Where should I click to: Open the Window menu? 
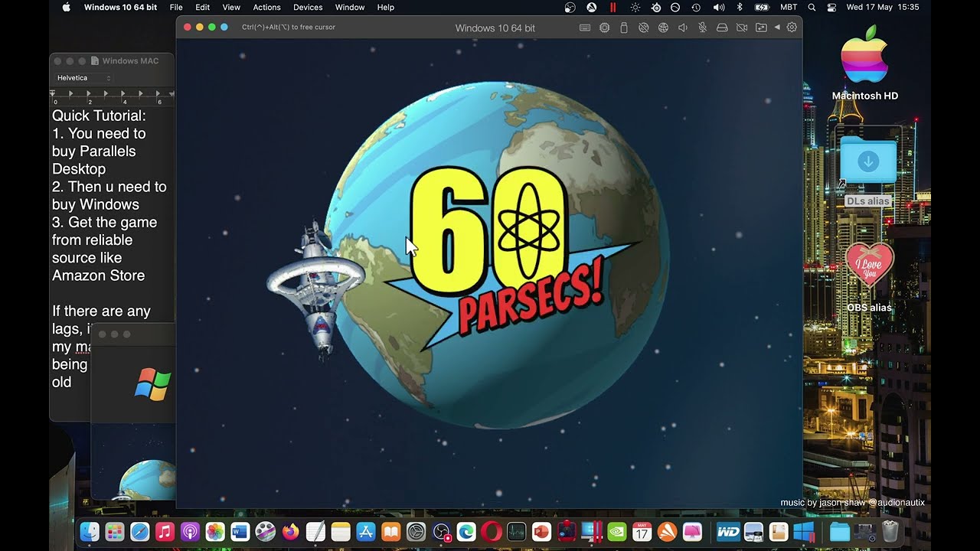pos(350,7)
